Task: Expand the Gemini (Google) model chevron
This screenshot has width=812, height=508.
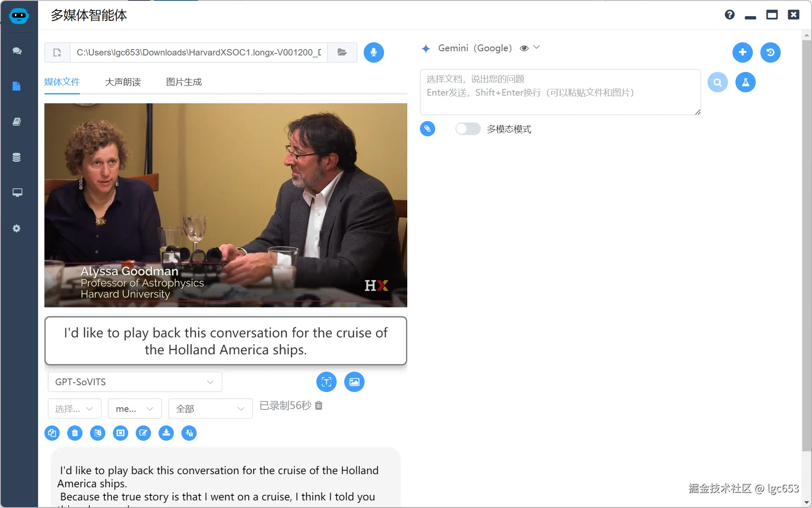Action: click(x=537, y=47)
